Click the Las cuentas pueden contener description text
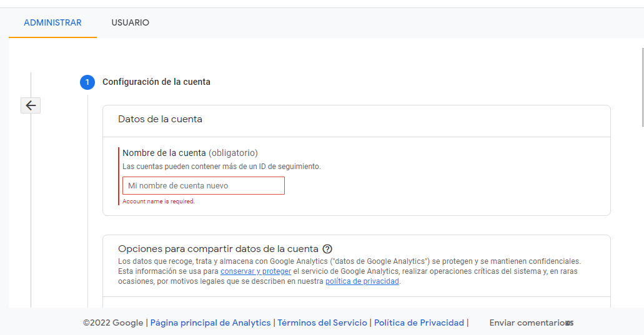 pos(221,167)
